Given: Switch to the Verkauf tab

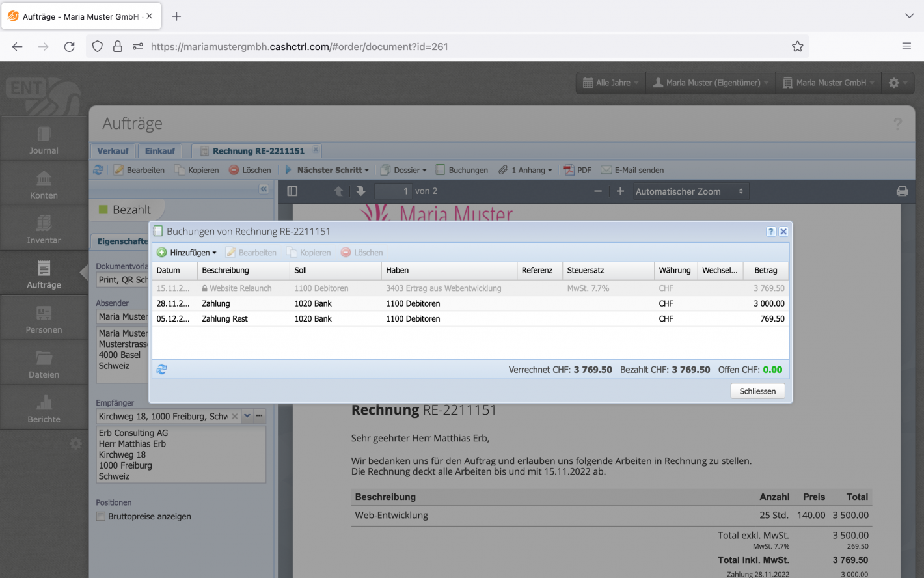Looking at the screenshot, I should click(113, 150).
